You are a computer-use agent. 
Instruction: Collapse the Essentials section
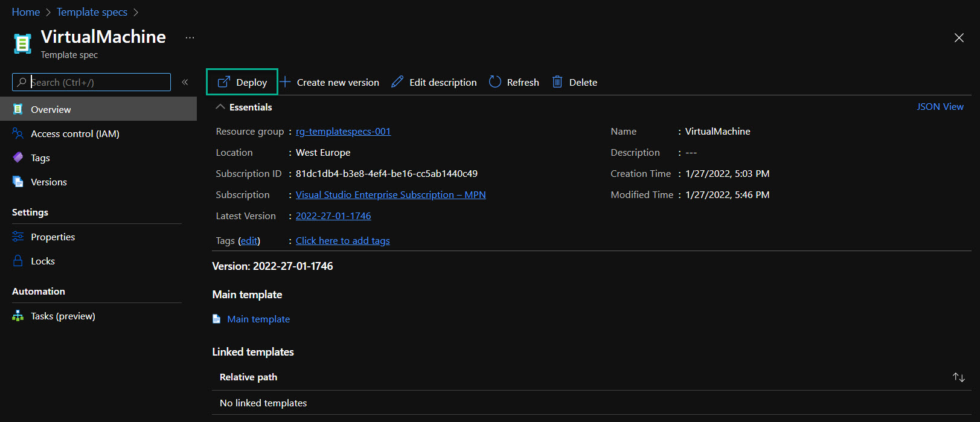[x=244, y=107]
